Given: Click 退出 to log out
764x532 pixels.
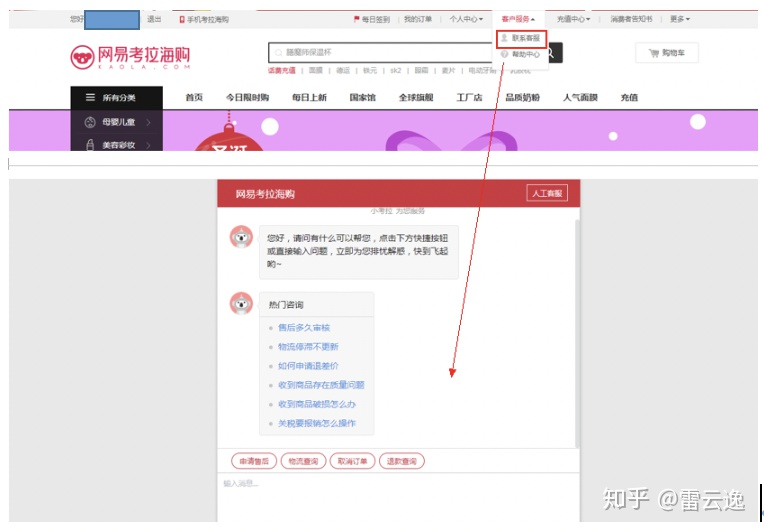Looking at the screenshot, I should (x=154, y=19).
